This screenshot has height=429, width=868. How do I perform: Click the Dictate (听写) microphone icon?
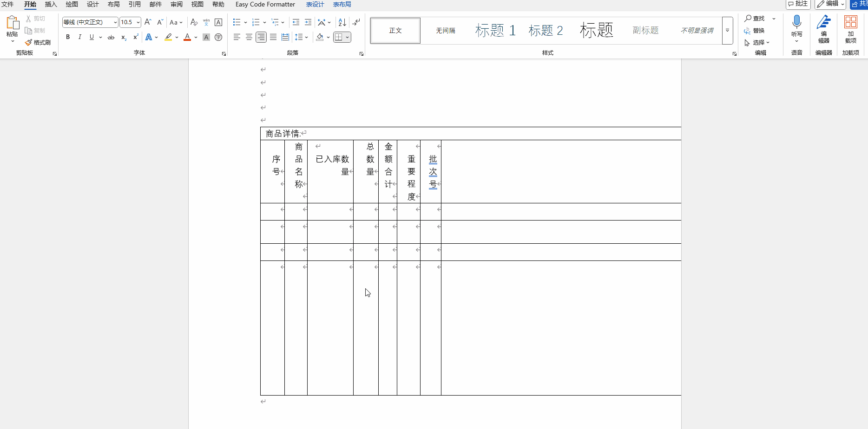tap(796, 22)
